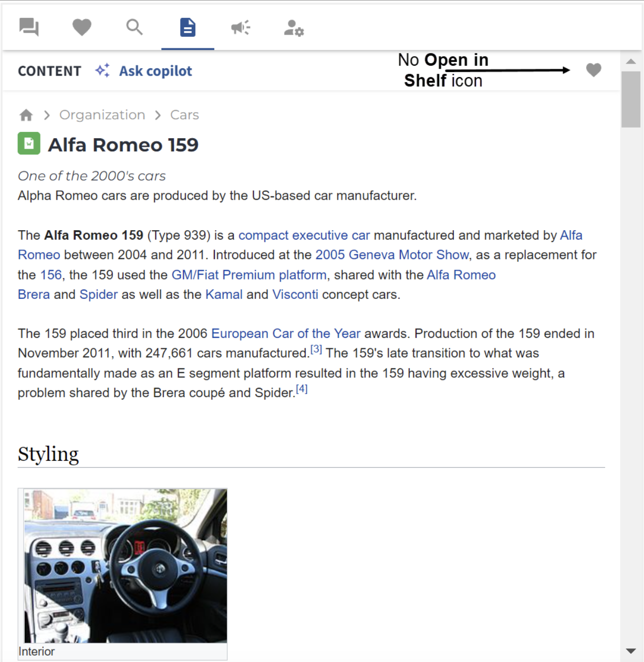Open the Kamal concept car link
This screenshot has height=662, width=644.
(x=224, y=295)
